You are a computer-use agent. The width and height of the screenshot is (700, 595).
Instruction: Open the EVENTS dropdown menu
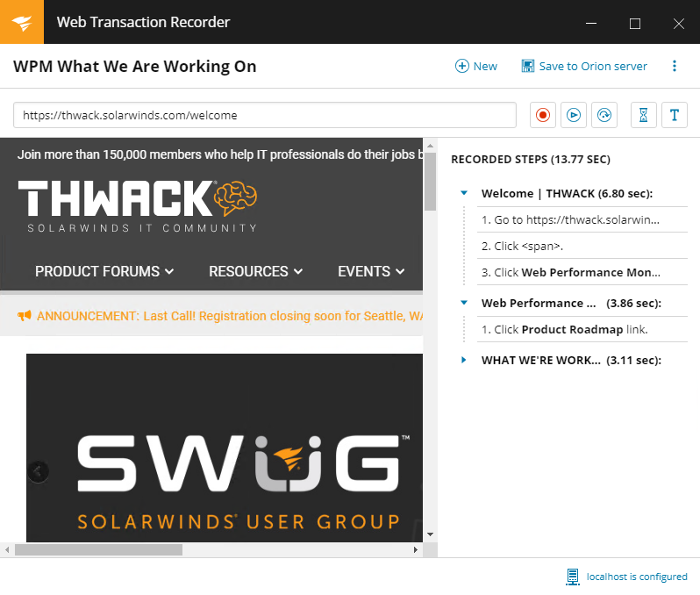(x=371, y=271)
